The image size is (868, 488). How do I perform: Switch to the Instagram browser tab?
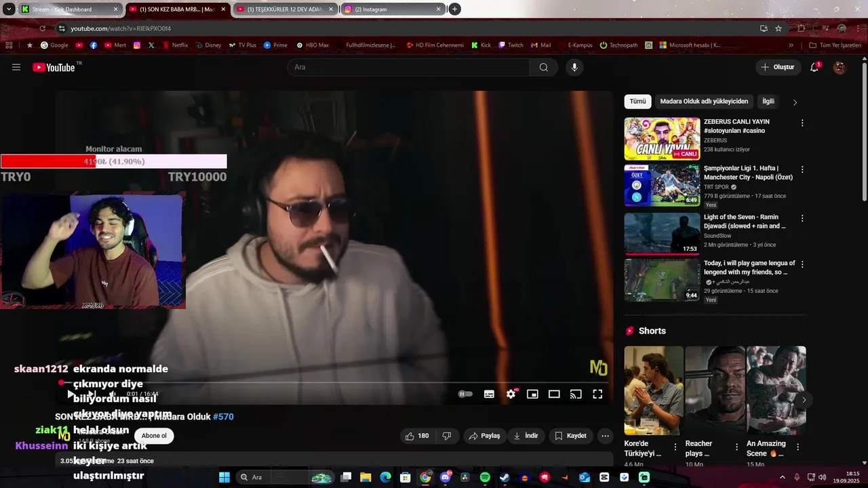click(x=393, y=9)
